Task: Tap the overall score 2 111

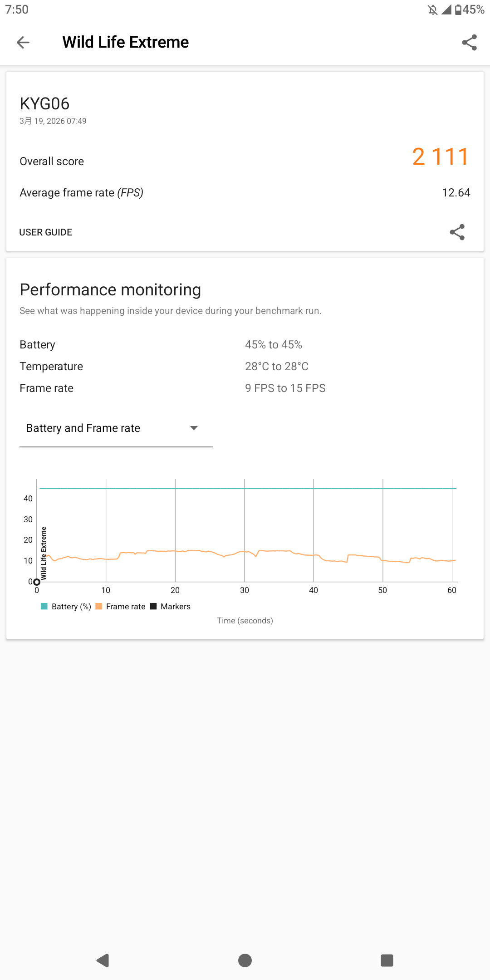Action: 440,157
